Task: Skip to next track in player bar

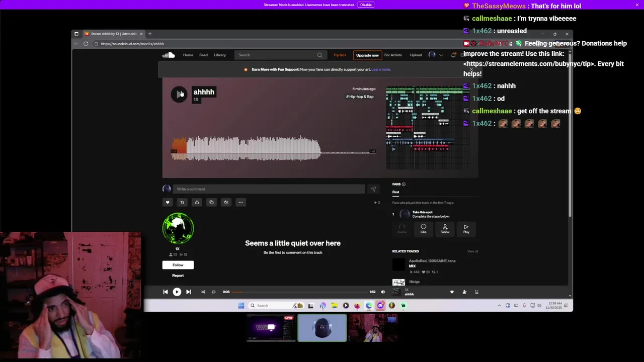Action: click(x=188, y=292)
